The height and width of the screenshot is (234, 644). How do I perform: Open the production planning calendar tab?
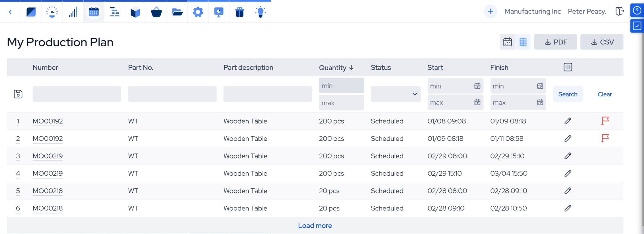pos(94,12)
